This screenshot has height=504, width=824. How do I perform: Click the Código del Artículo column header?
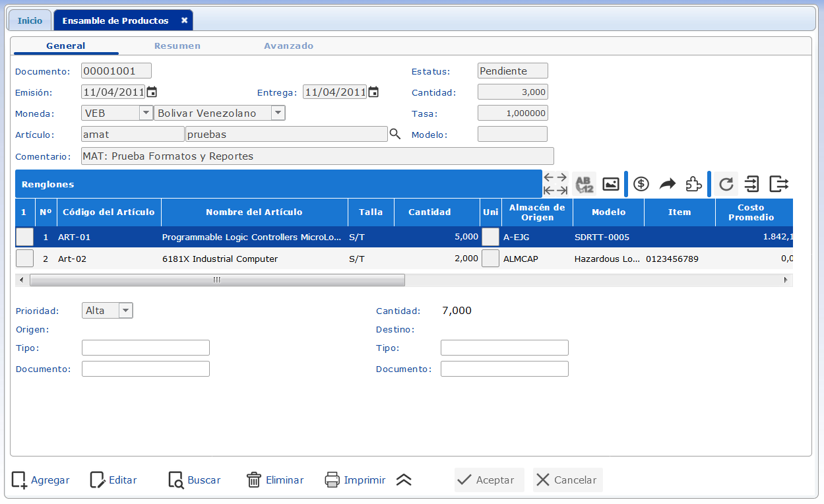coord(109,212)
